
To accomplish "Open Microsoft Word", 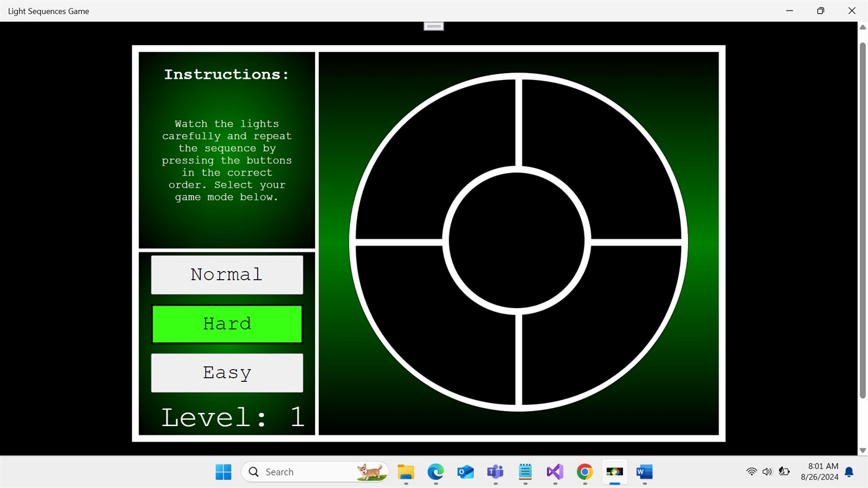I will 643,471.
